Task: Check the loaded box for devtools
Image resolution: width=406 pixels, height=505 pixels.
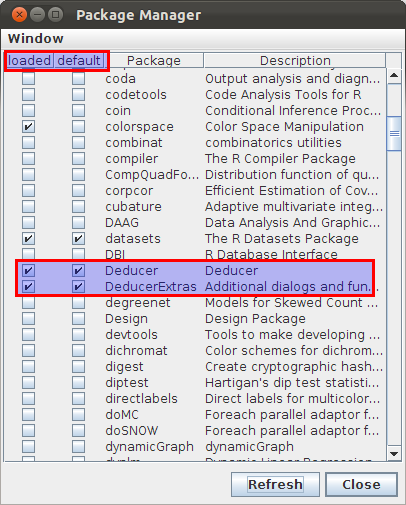Action: click(28, 335)
